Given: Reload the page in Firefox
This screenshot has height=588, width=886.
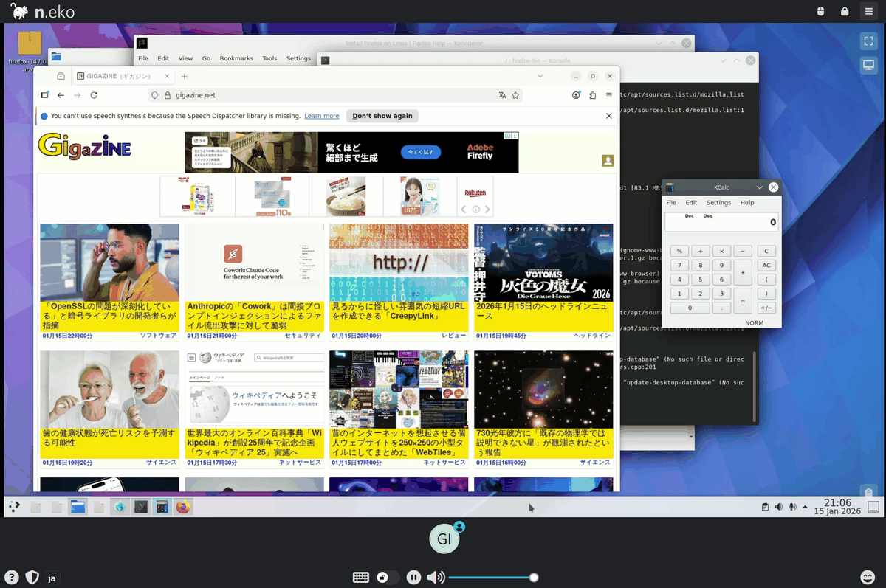Looking at the screenshot, I should pyautogui.click(x=94, y=95).
